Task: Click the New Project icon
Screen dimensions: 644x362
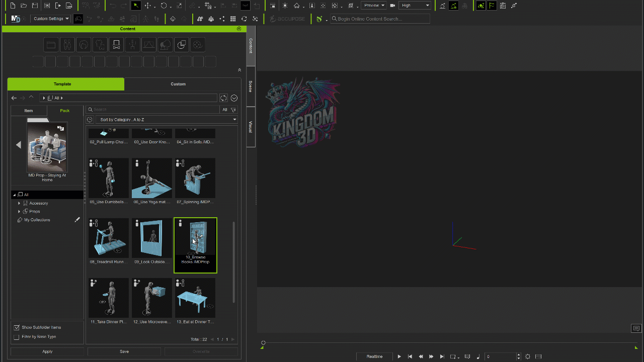Action: point(13,6)
